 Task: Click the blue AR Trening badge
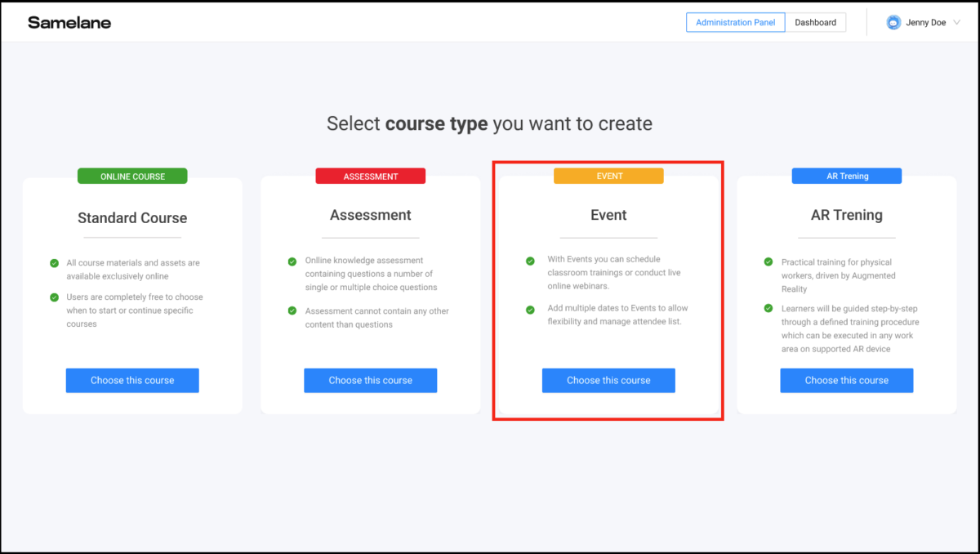coord(846,175)
